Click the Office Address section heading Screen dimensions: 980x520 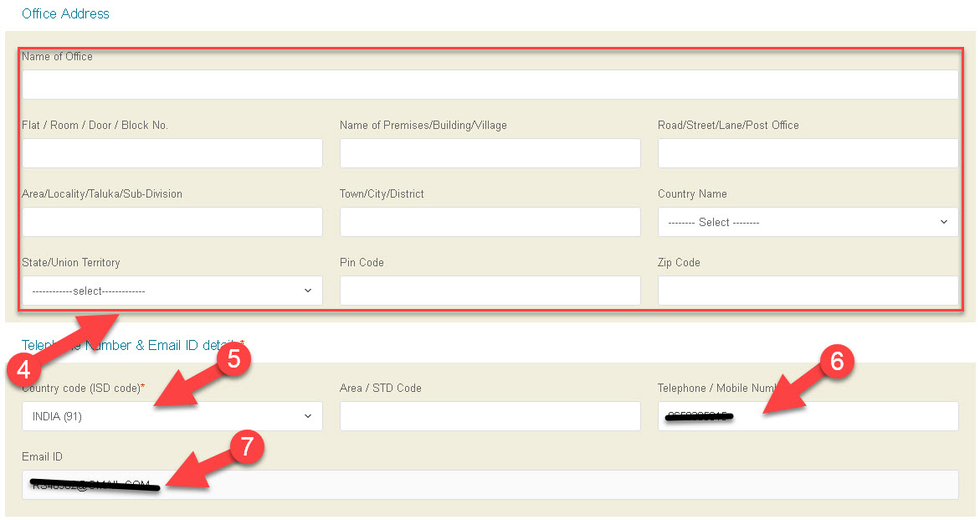tap(65, 13)
